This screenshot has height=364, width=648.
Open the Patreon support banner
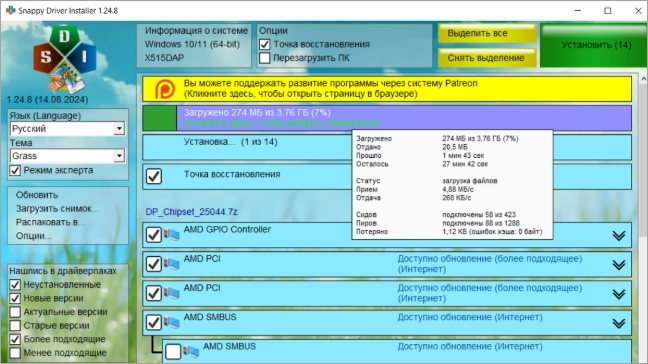tap(387, 88)
